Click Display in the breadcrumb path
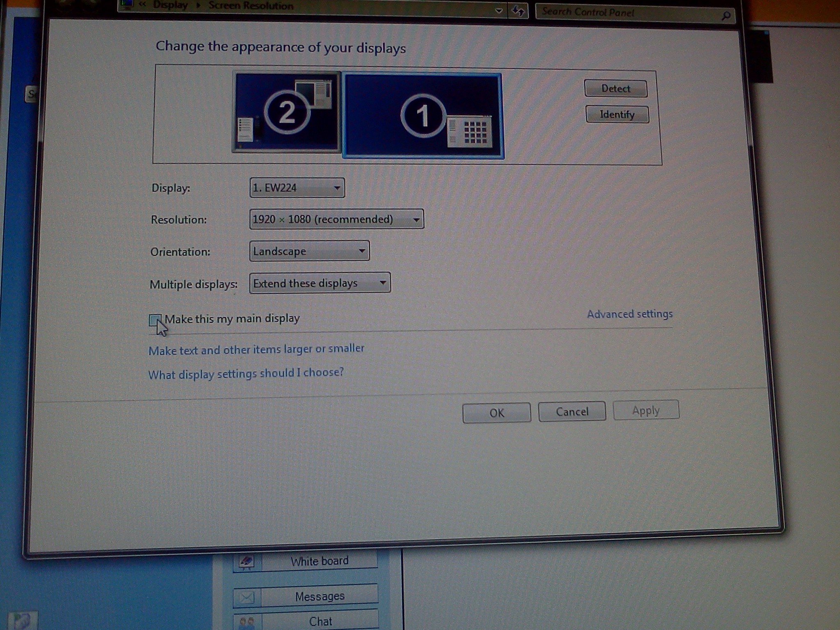The height and width of the screenshot is (630, 840). pos(170,5)
